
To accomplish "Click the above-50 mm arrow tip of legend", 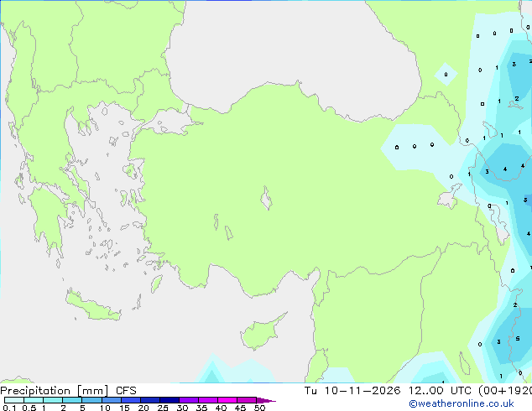I will [x=266, y=400].
